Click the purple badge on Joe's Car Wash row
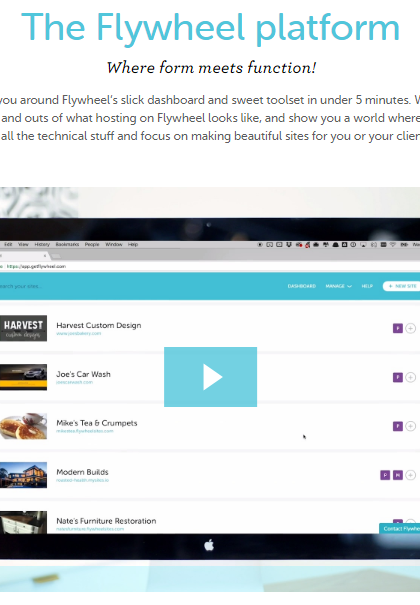 click(398, 377)
